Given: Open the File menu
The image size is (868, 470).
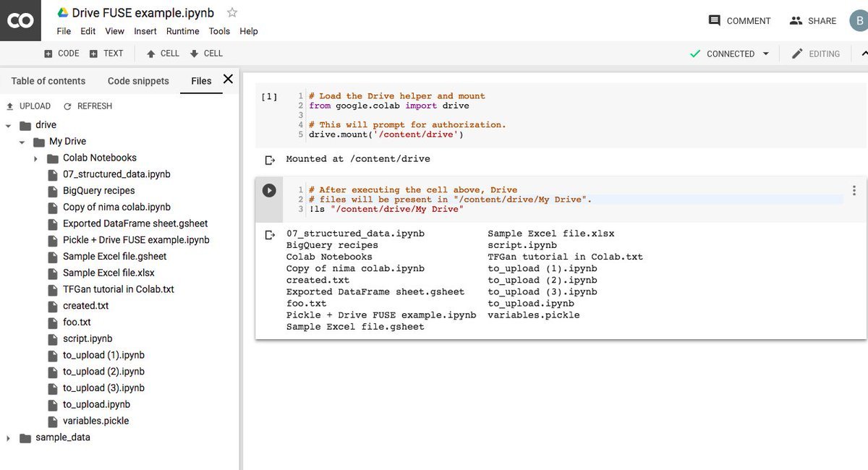Looking at the screenshot, I should tap(64, 31).
